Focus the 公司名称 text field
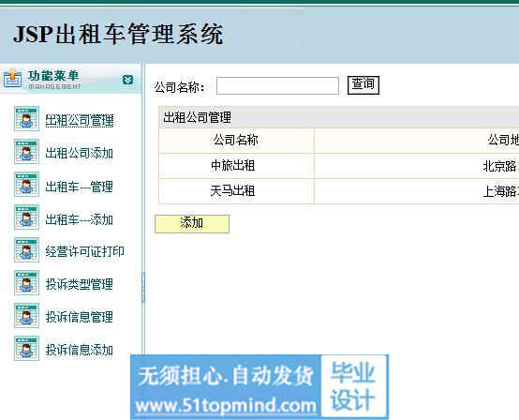This screenshot has height=420, width=519. point(277,86)
